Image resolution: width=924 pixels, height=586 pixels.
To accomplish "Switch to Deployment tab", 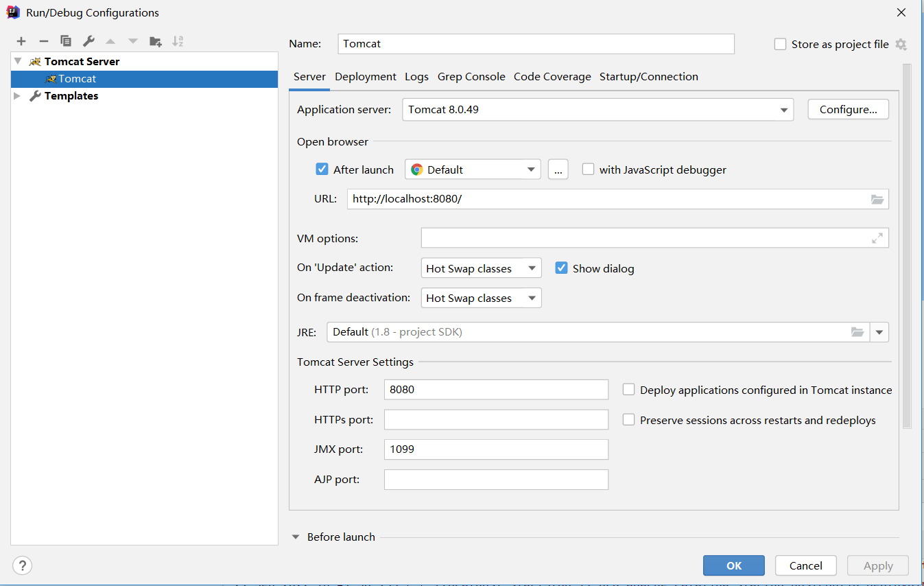I will point(366,77).
